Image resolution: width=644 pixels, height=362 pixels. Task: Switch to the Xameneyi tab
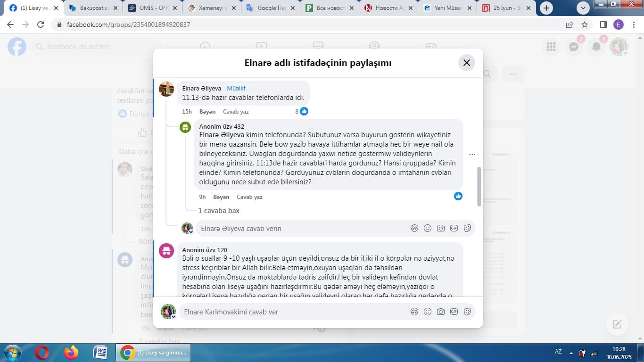point(211,8)
